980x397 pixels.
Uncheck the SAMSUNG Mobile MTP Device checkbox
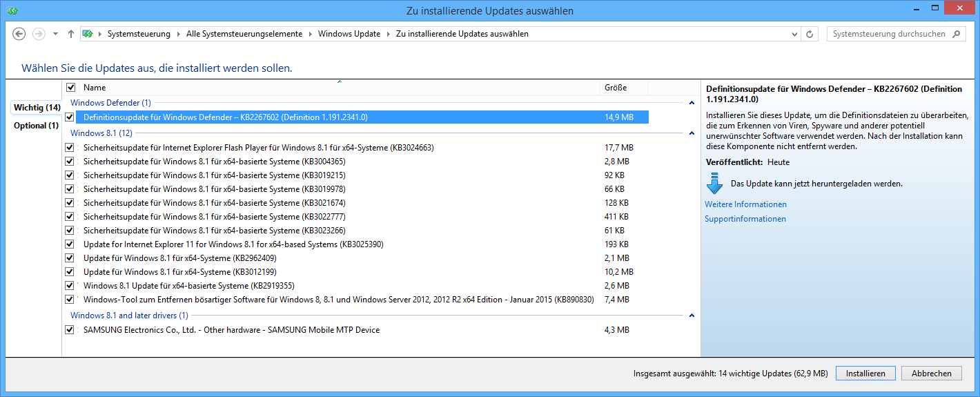coord(70,330)
